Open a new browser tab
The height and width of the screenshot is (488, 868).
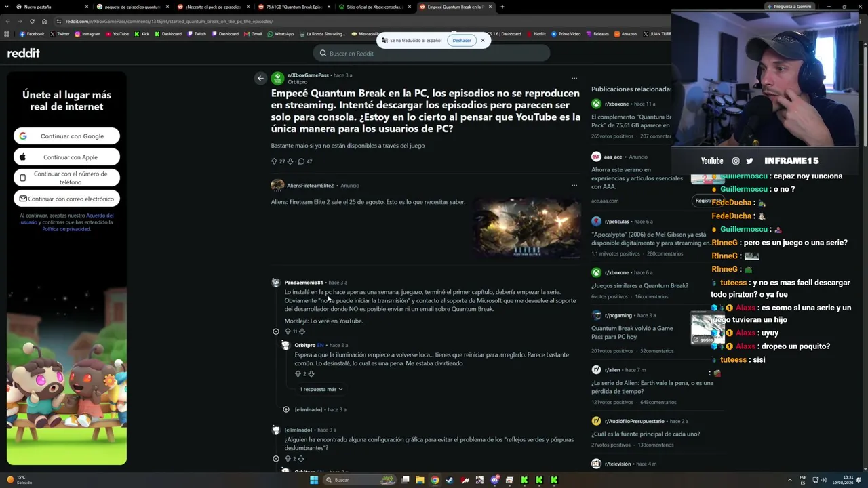502,7
